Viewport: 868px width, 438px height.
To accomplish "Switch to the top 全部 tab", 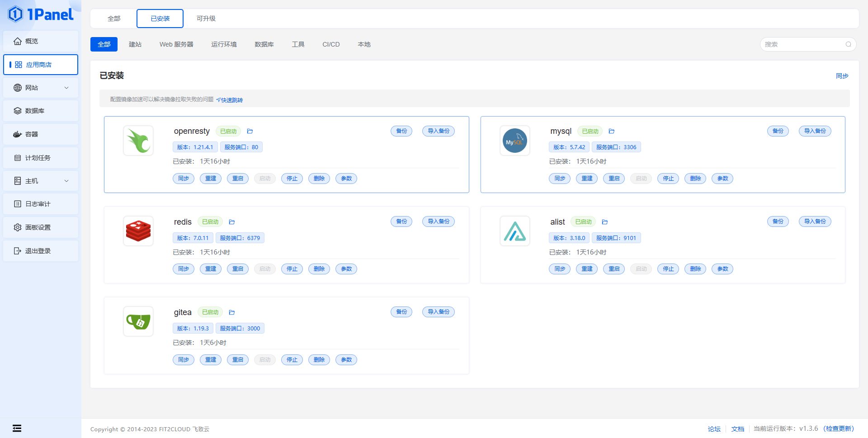I will [114, 19].
